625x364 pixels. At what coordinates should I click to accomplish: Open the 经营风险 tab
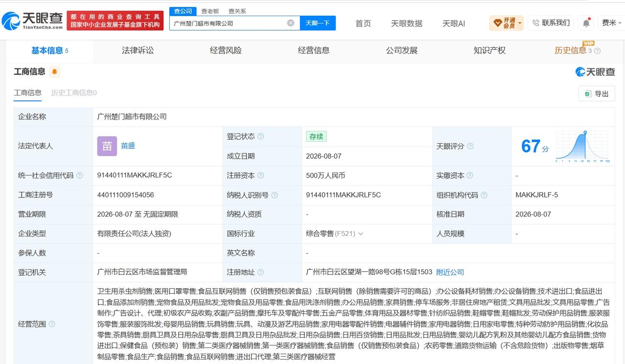point(225,50)
